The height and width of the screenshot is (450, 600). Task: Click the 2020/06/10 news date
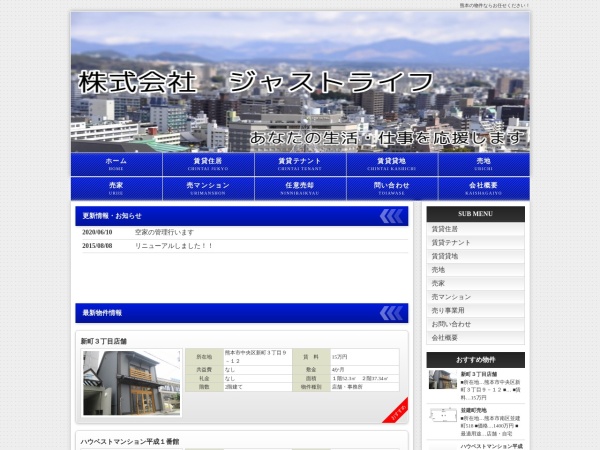click(x=97, y=232)
